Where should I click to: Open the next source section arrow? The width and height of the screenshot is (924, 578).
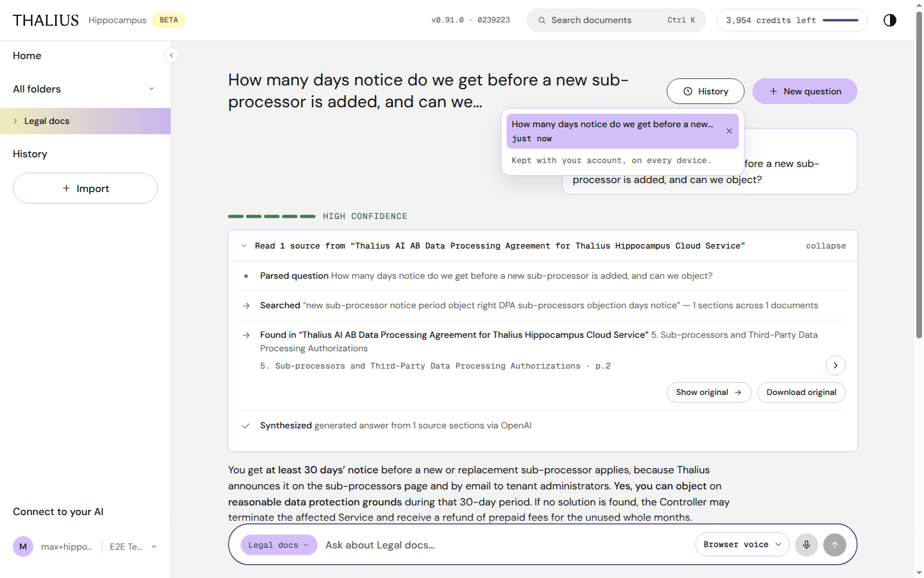(835, 365)
